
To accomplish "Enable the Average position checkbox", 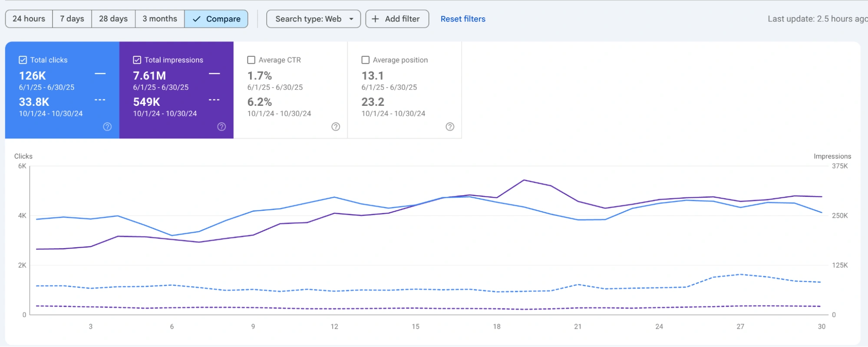I will tap(366, 60).
